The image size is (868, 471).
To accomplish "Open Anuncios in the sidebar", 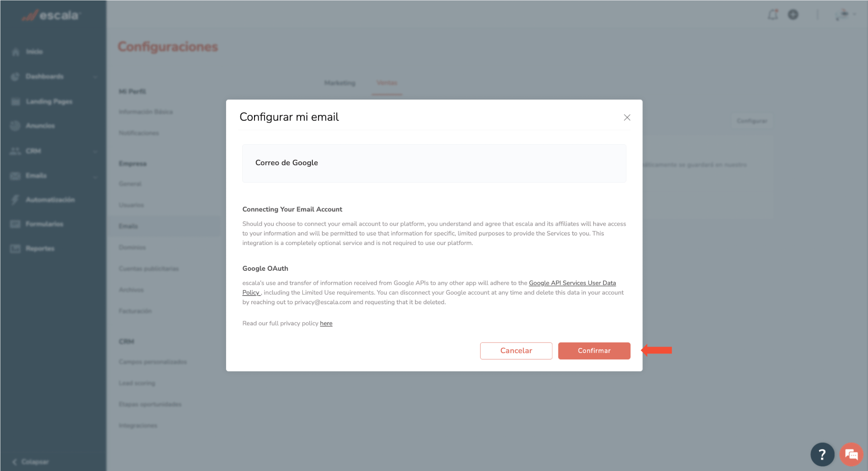I will [40, 126].
